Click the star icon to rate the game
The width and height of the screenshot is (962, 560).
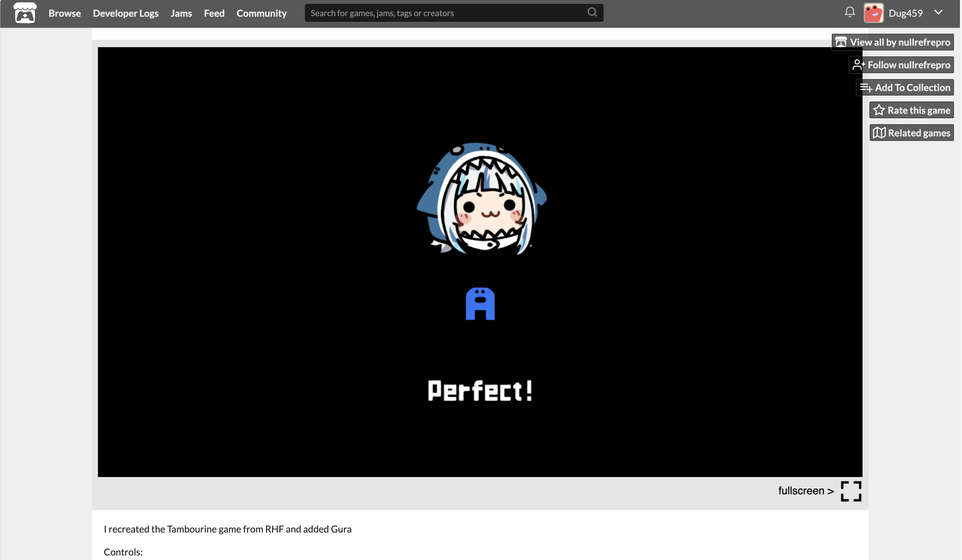tap(879, 110)
